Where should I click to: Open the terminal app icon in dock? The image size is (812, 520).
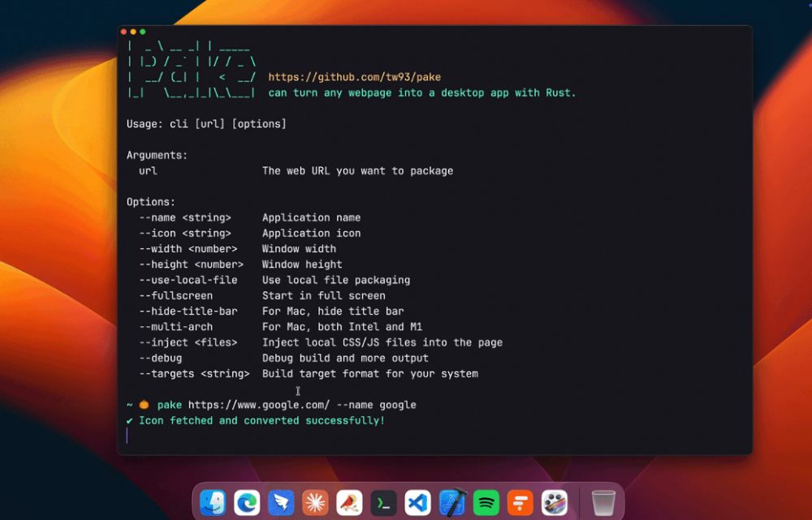click(x=384, y=502)
